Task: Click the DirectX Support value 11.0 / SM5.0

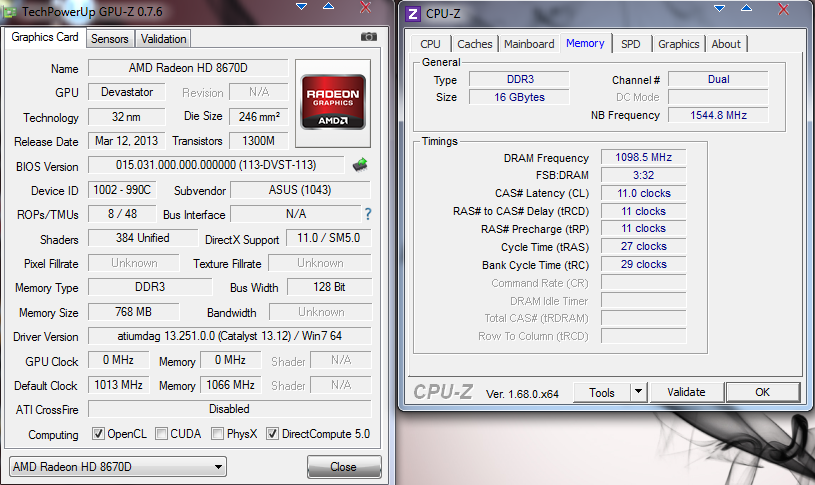Action: pyautogui.click(x=328, y=238)
